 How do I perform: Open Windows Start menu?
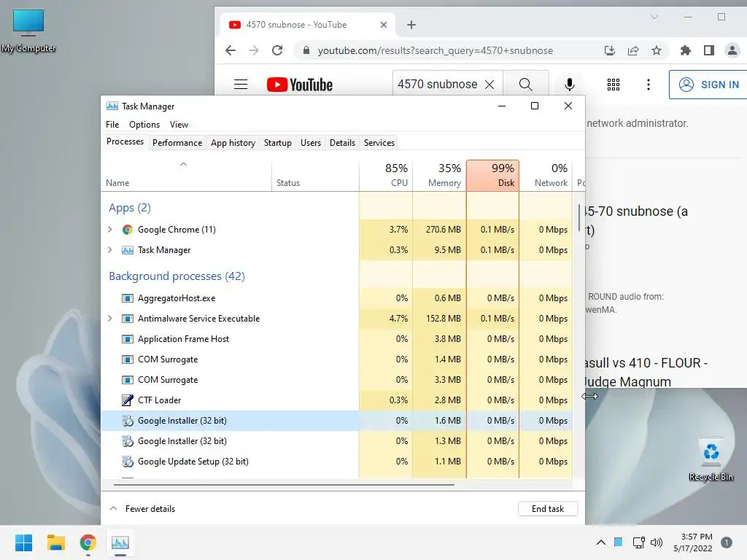point(23,542)
